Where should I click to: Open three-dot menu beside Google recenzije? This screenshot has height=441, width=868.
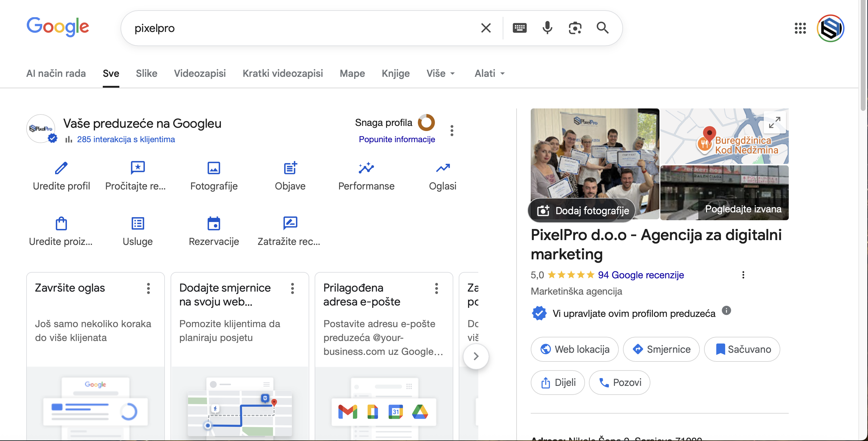point(743,275)
